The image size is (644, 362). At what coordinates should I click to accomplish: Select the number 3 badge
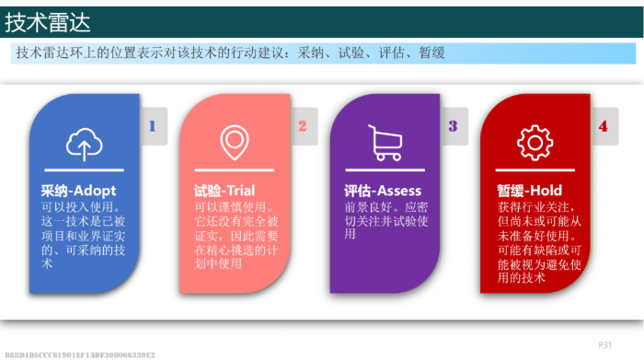(454, 126)
